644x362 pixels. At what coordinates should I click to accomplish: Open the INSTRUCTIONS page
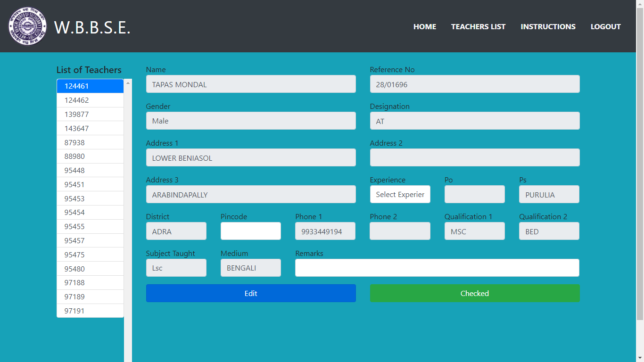(548, 27)
